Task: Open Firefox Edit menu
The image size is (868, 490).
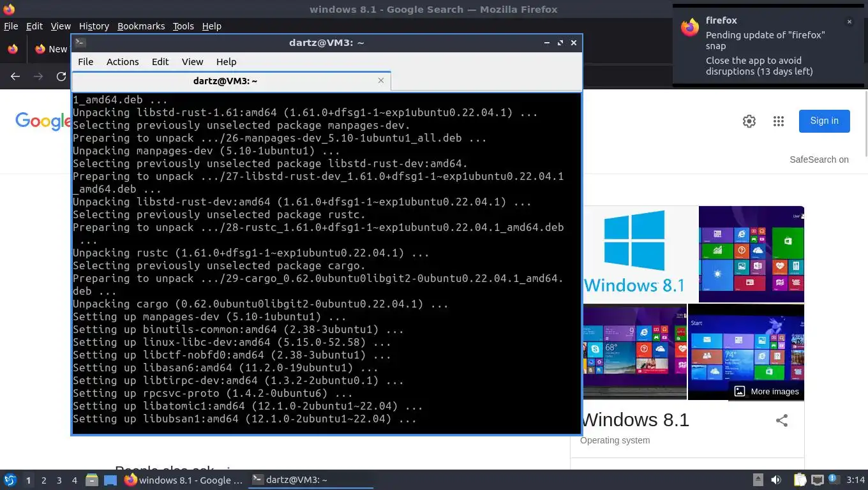Action: click(x=34, y=26)
